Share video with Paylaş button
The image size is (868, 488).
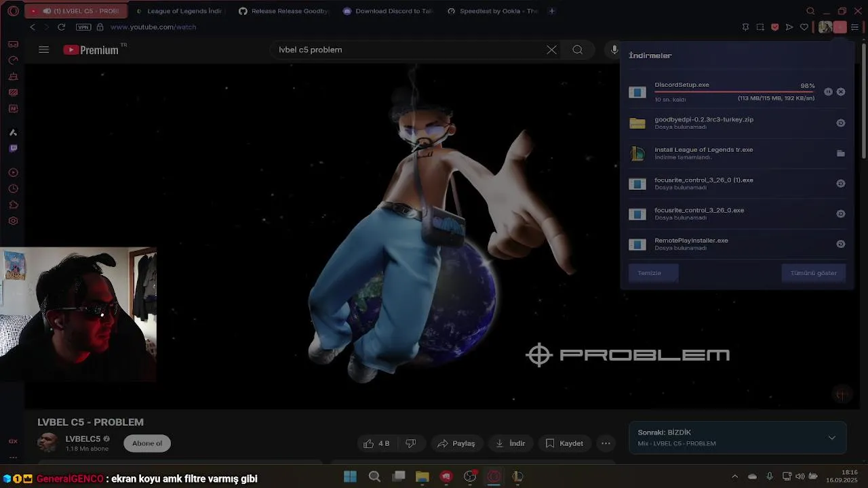click(x=456, y=443)
